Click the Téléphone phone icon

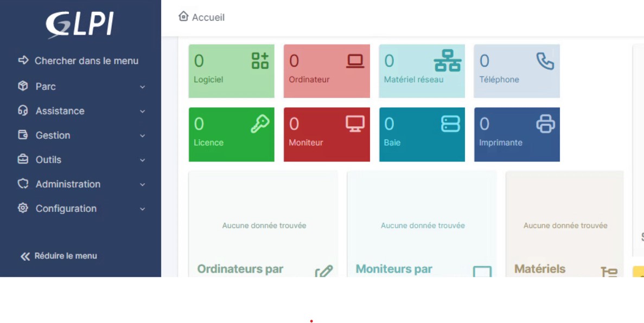coord(545,61)
